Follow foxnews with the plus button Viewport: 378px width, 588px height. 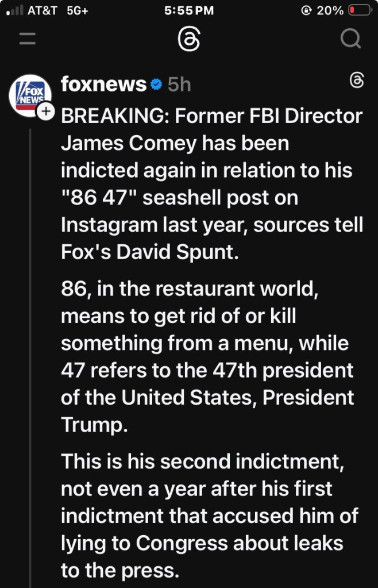[45, 112]
